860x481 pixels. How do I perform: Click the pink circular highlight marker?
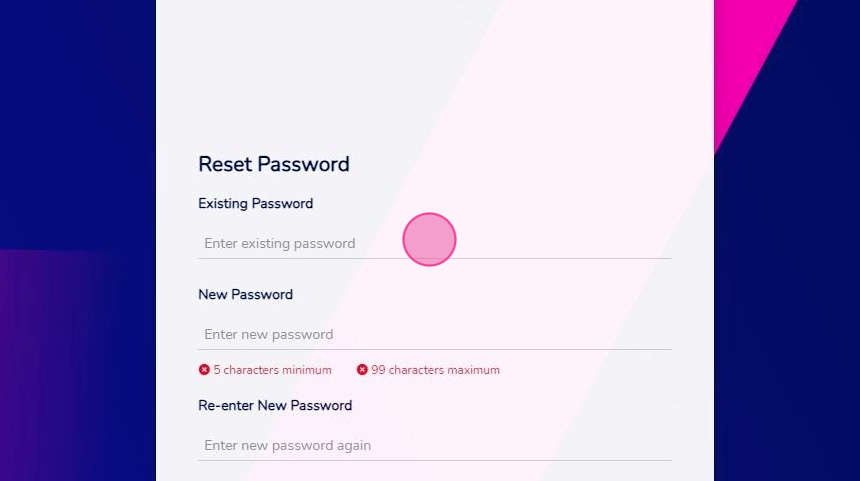click(429, 240)
